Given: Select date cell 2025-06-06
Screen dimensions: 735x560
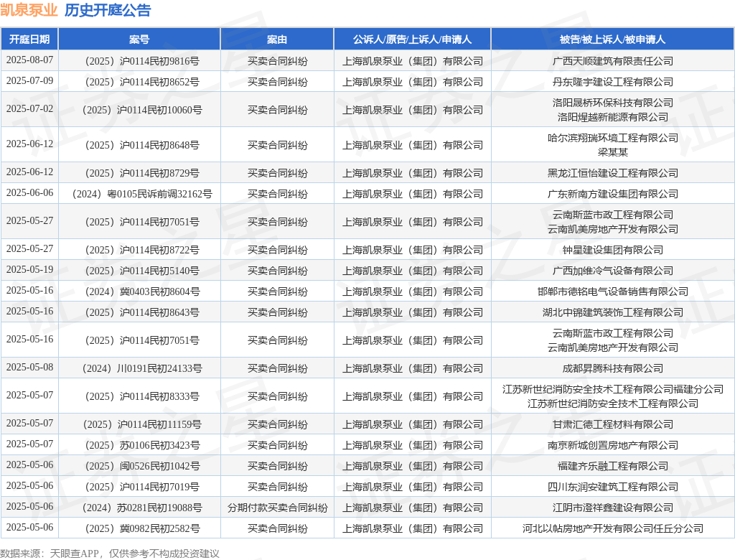Looking at the screenshot, I should (29, 192).
